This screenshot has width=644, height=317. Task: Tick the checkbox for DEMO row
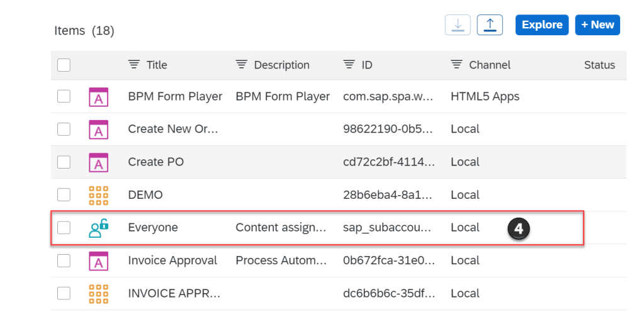tap(64, 195)
